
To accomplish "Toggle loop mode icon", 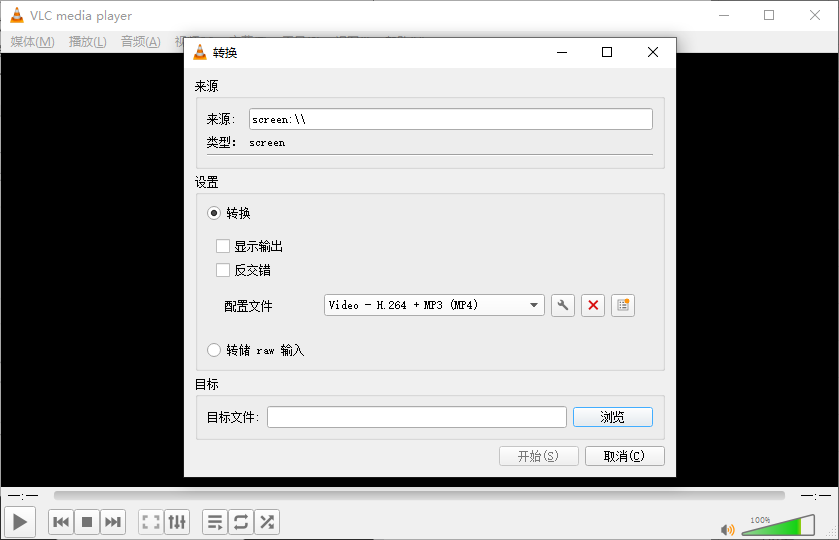I will (241, 522).
